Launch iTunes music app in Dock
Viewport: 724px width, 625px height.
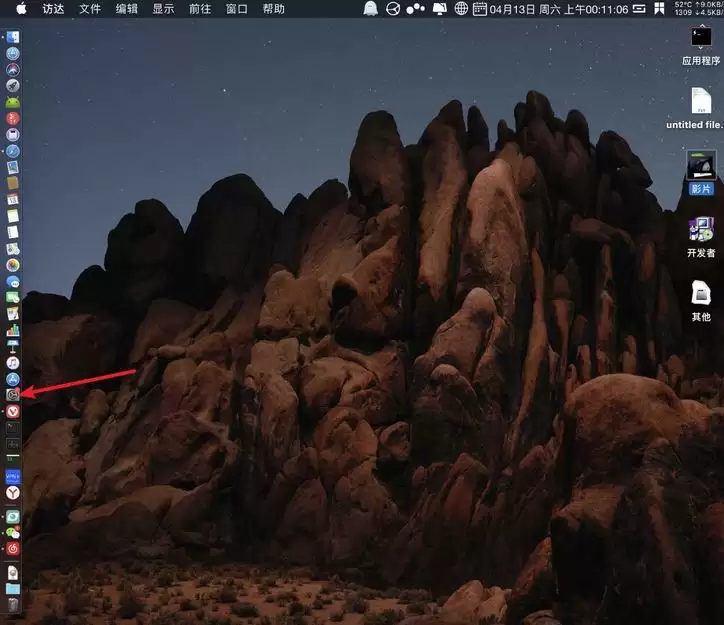click(12, 363)
